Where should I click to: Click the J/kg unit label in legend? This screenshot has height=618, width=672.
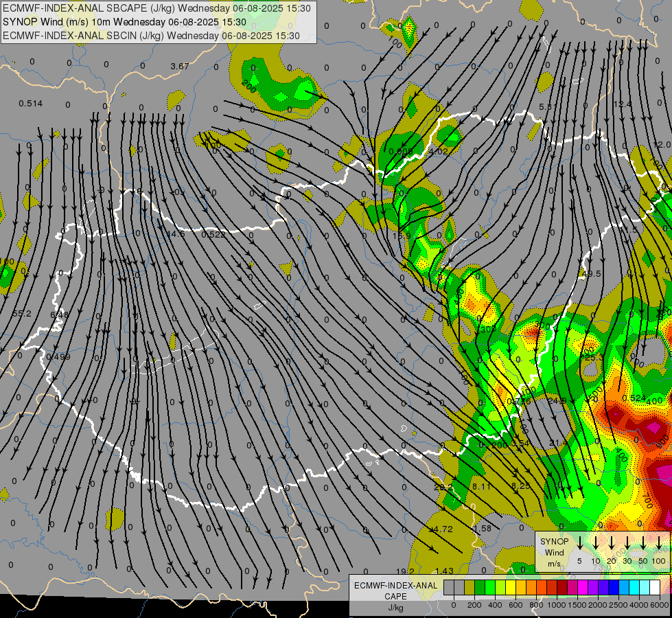pyautogui.click(x=395, y=608)
